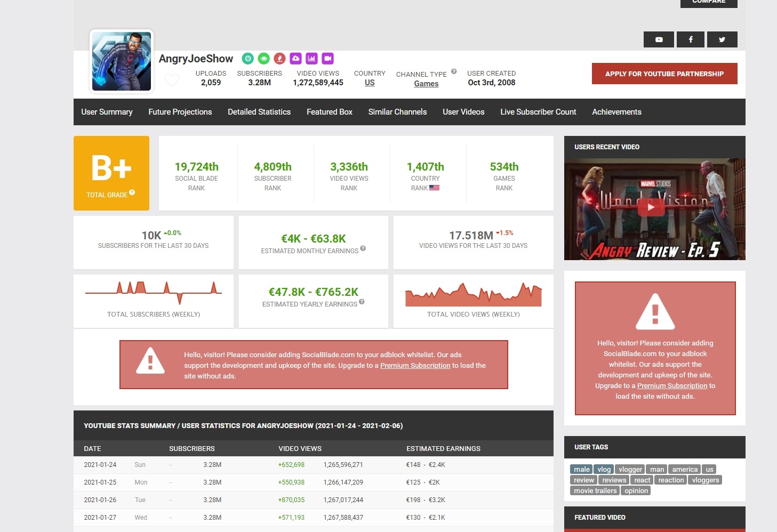
Task: Click the B+ total grade box
Action: coord(111,173)
